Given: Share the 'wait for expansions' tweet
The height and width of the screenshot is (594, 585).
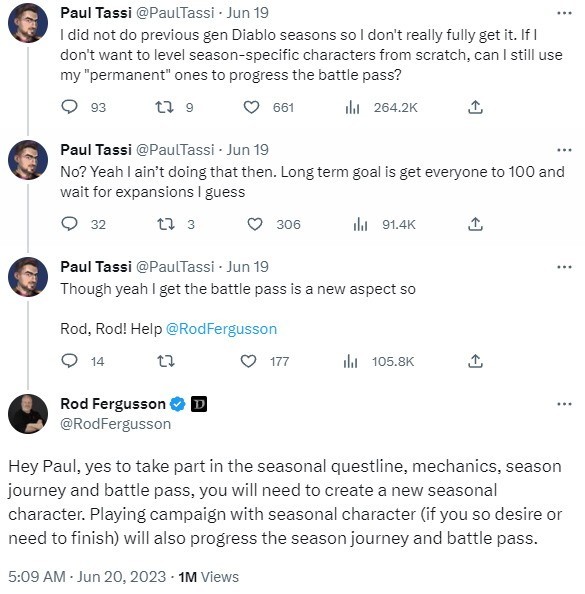Looking at the screenshot, I should [475, 224].
